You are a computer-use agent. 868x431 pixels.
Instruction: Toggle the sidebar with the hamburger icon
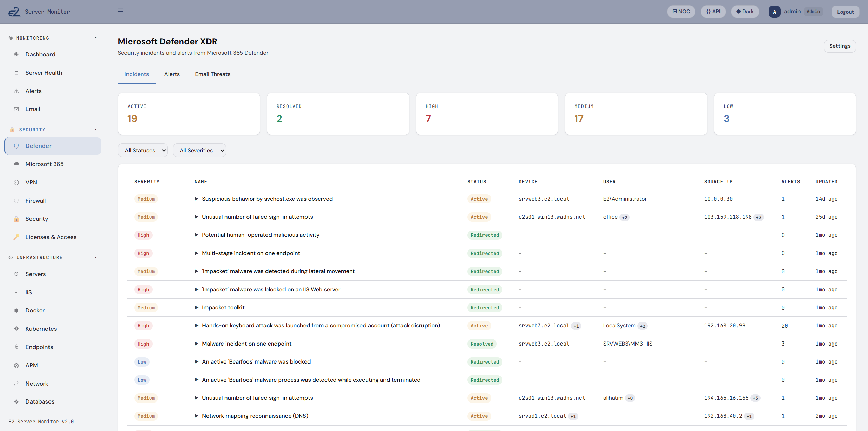pos(120,11)
